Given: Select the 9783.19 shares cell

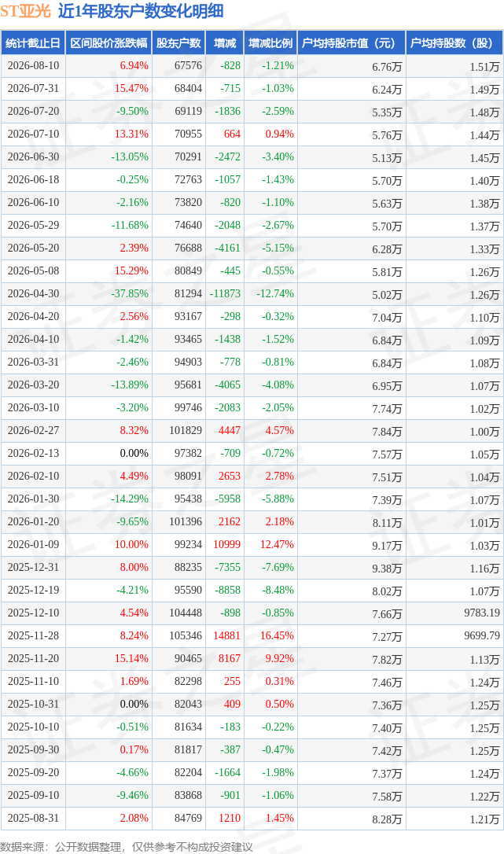Looking at the screenshot, I should [x=482, y=613].
